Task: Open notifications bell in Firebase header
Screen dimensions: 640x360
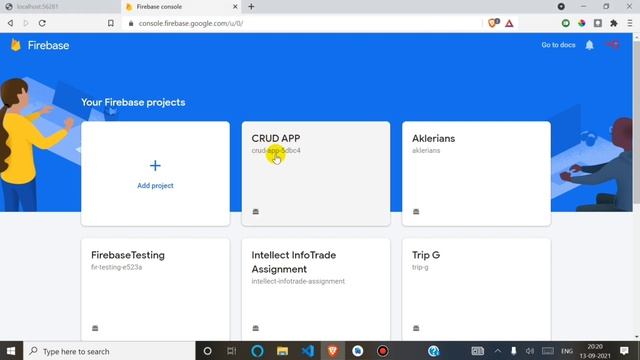Action: (589, 45)
